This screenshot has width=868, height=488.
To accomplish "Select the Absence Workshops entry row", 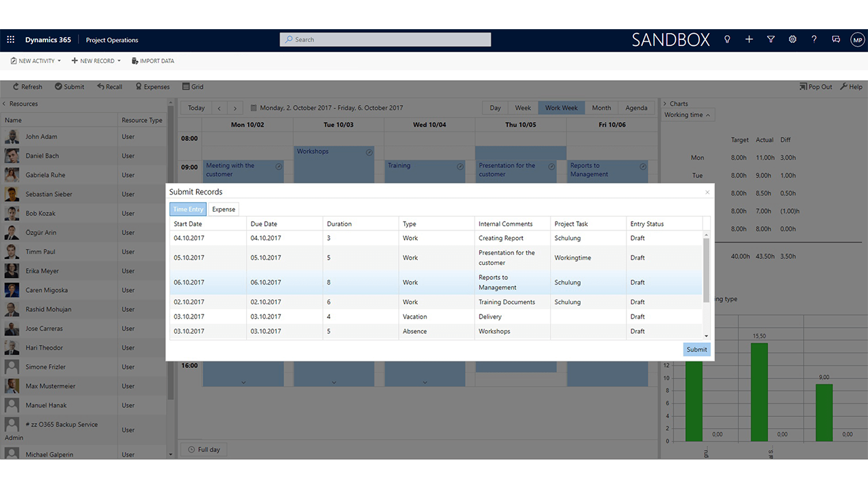I will pos(436,331).
